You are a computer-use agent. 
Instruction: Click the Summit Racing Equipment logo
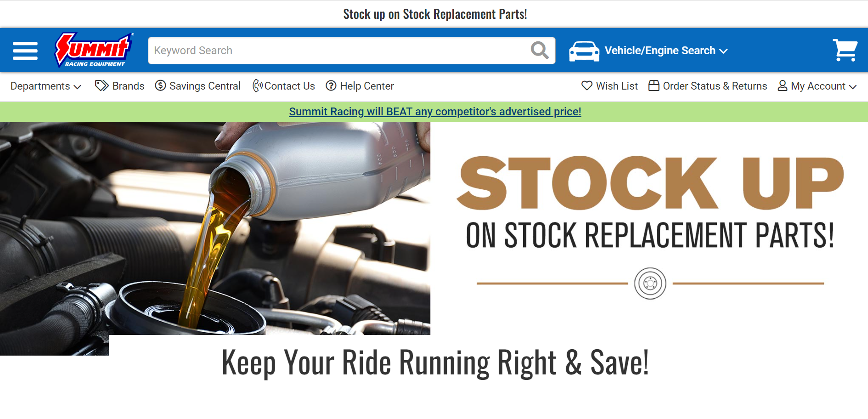94,50
